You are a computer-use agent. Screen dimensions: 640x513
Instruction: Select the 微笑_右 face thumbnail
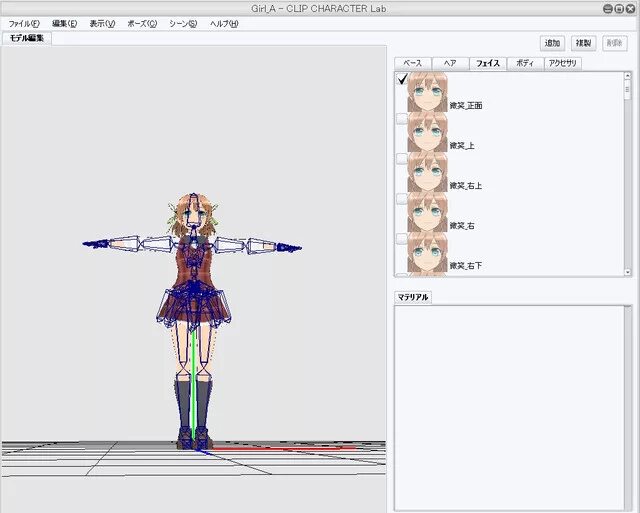[x=427, y=212]
